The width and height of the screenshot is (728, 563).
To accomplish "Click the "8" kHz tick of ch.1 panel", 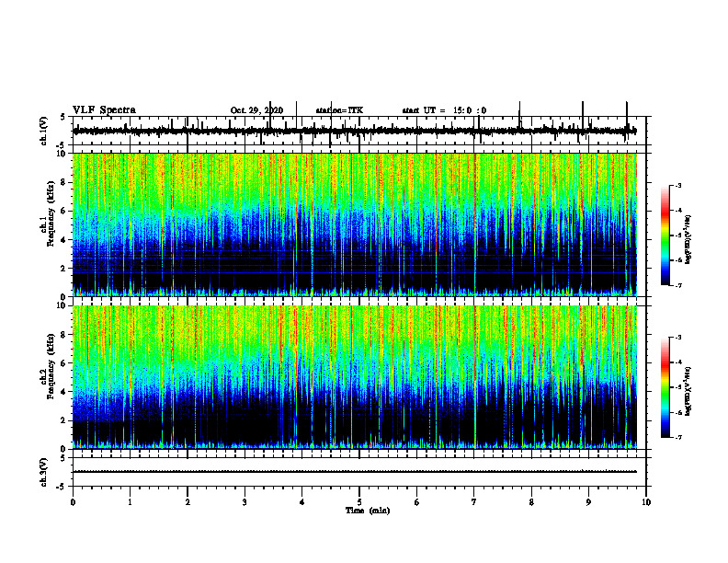I will 63,182.
